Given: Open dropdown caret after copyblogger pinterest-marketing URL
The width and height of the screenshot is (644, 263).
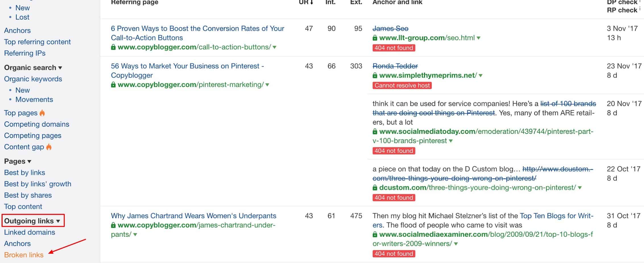Looking at the screenshot, I should 267,85.
